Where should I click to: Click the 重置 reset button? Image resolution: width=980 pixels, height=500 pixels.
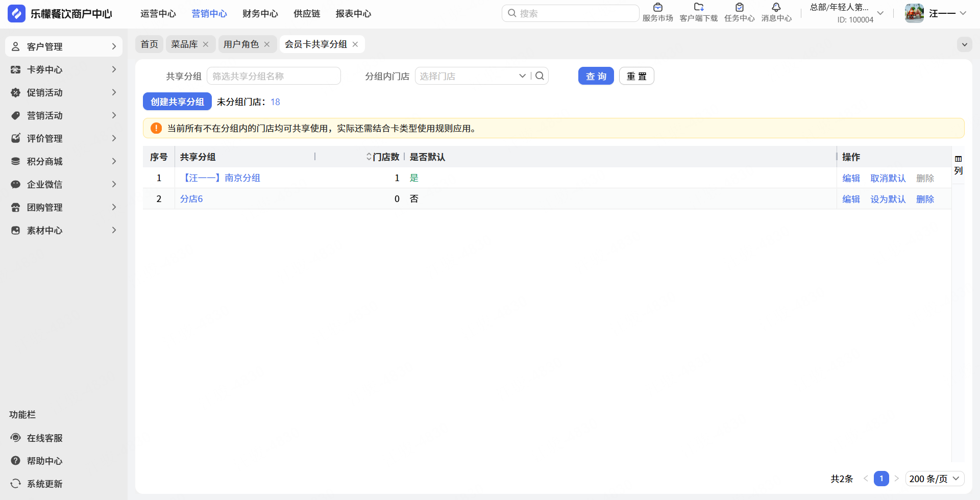[636, 76]
